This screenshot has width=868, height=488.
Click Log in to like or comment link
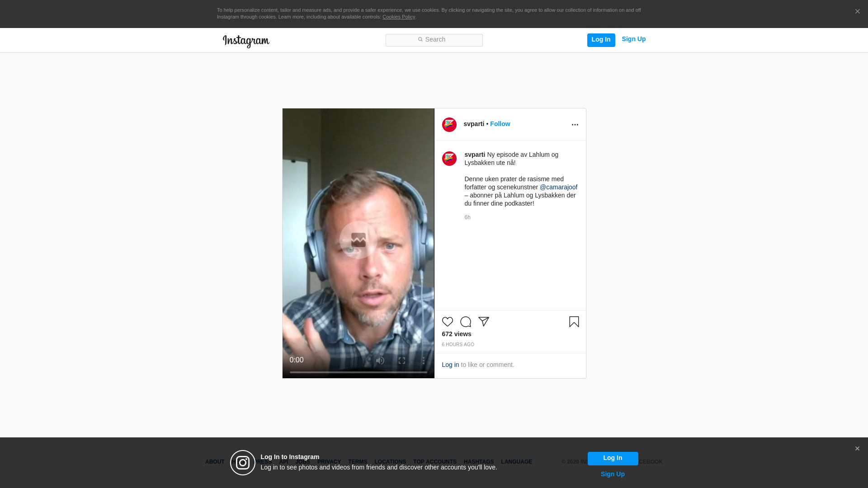click(x=450, y=365)
